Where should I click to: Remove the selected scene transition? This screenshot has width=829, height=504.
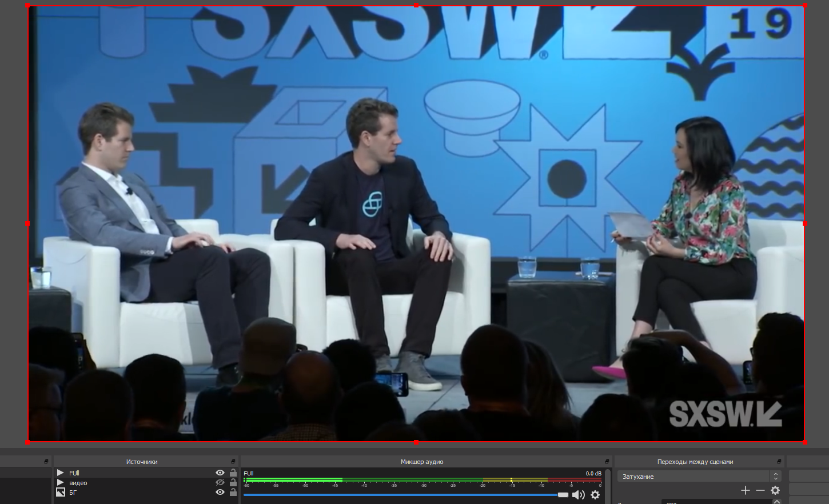coord(760,490)
